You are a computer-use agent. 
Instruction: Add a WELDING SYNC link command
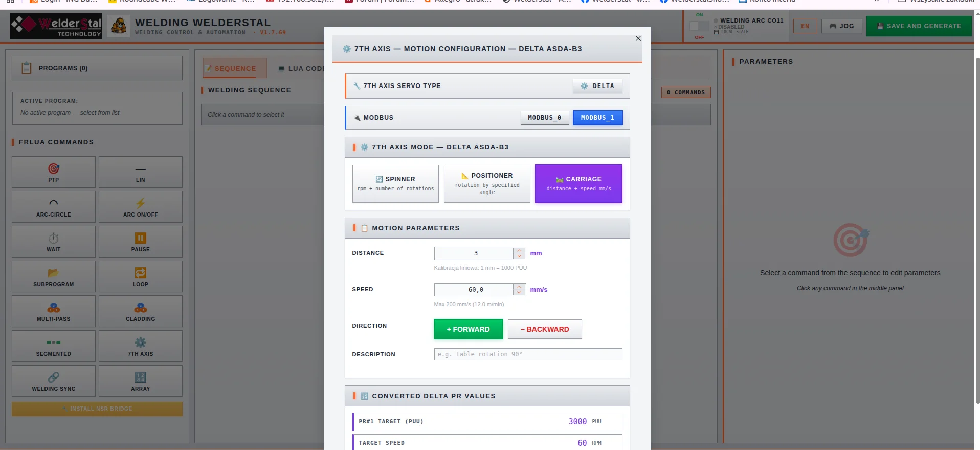[54, 381]
